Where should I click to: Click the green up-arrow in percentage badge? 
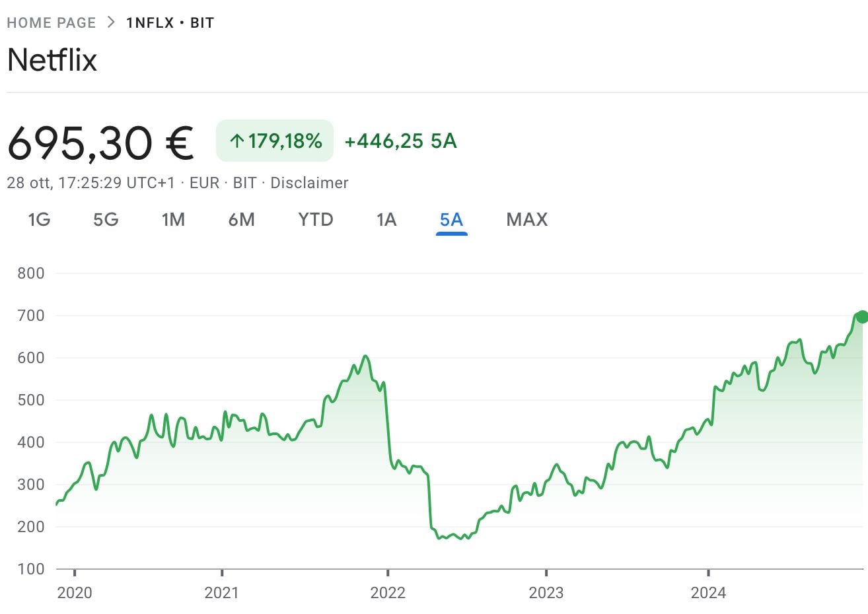pos(236,141)
